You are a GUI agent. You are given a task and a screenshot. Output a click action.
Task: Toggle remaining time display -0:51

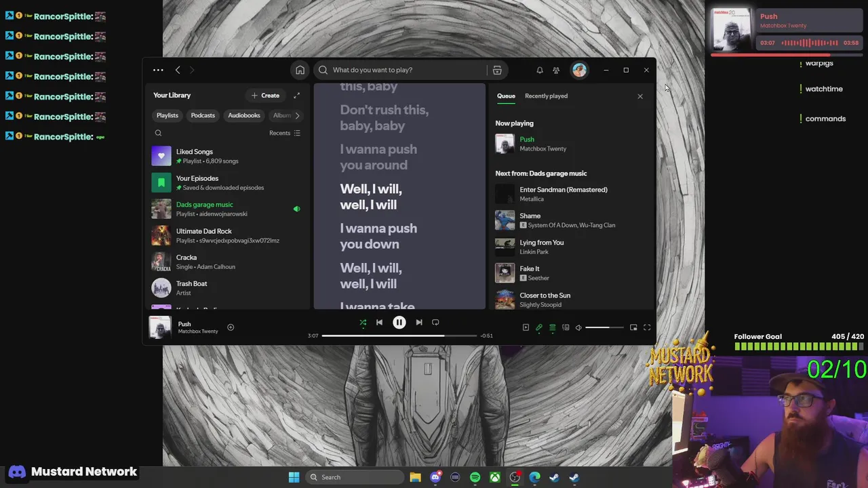[x=486, y=335]
